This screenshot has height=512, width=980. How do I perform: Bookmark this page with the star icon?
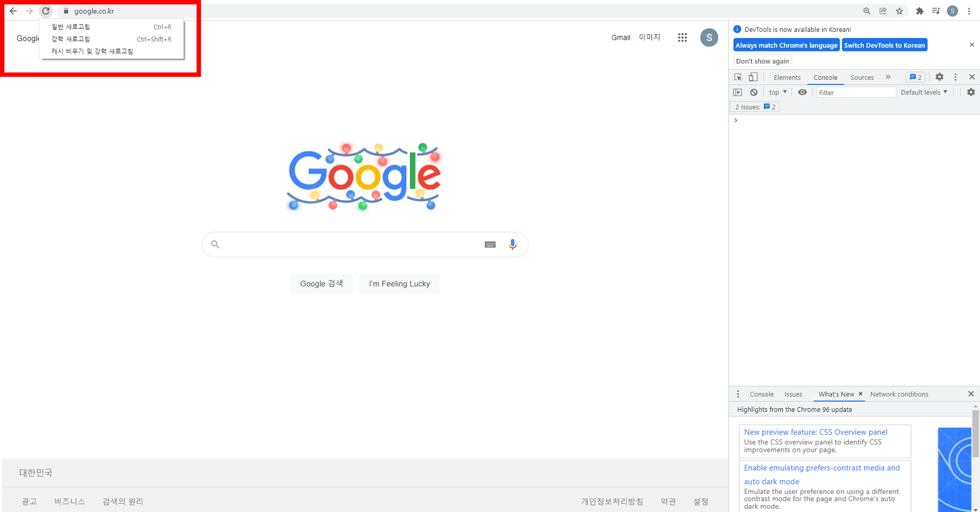coord(899,11)
